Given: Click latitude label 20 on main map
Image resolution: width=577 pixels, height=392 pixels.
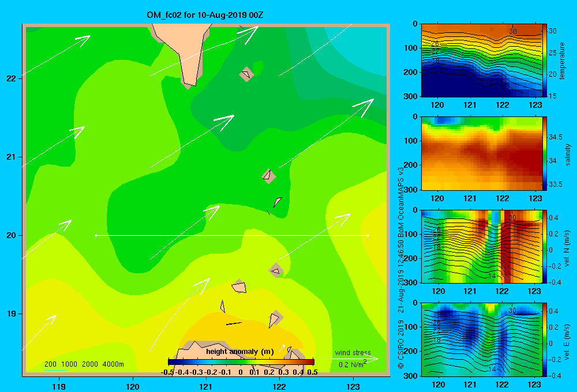Looking at the screenshot, I should tap(11, 235).
